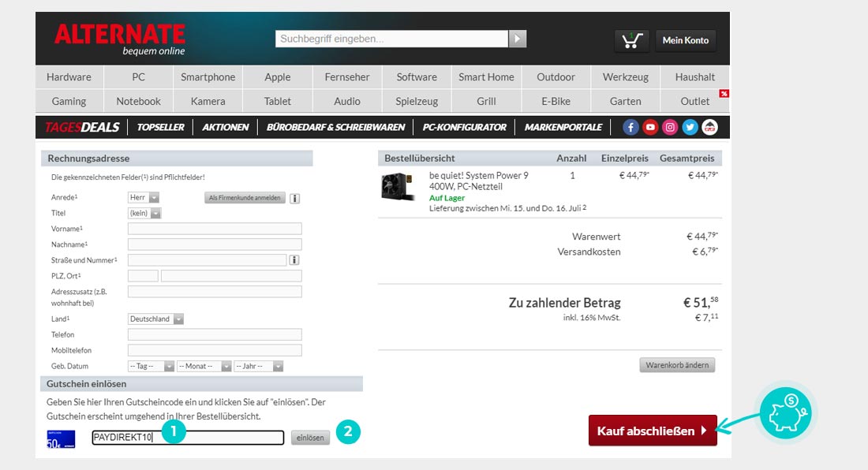Open the Apple category

coord(277,76)
